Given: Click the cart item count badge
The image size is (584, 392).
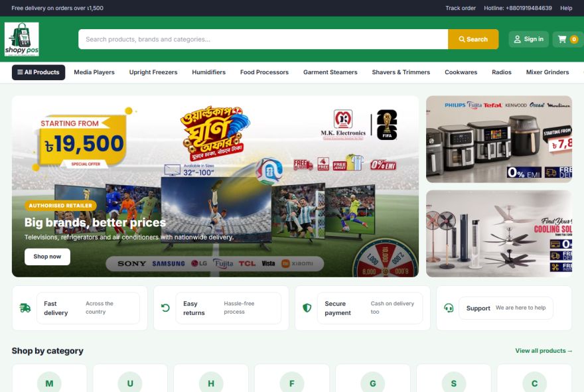Looking at the screenshot, I should click(x=574, y=39).
